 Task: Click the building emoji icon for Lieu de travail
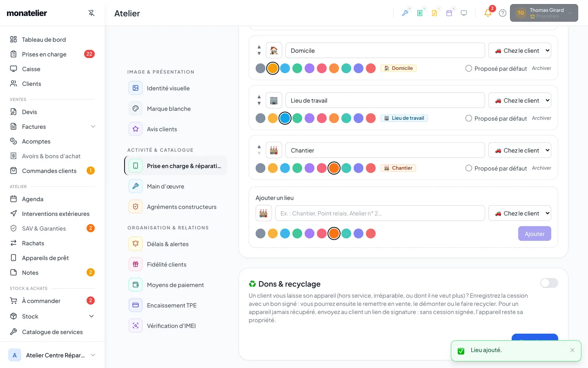(274, 101)
